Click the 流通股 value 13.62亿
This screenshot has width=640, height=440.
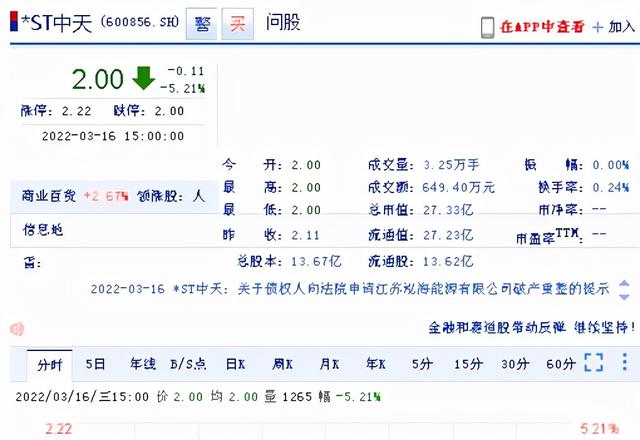448,261
